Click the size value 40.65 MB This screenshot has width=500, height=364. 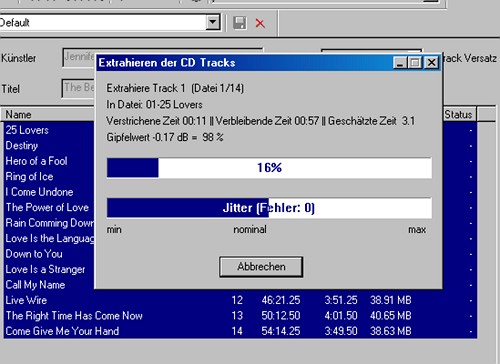391,316
